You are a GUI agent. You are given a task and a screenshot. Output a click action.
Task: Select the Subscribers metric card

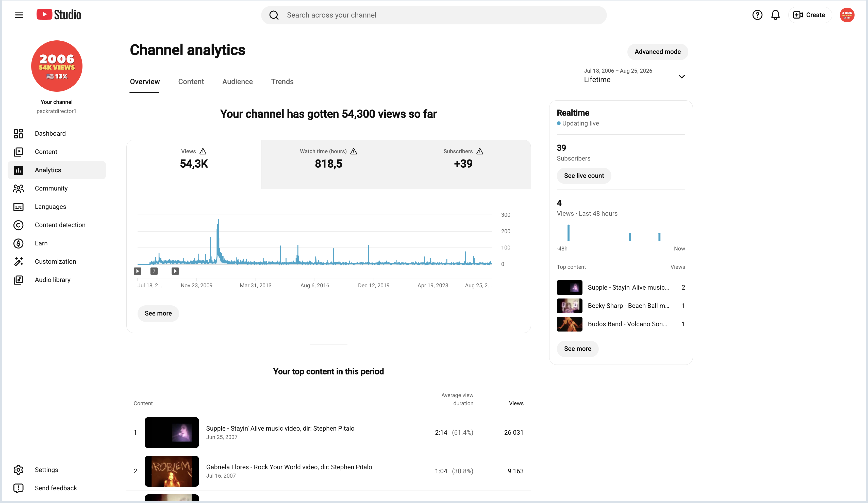point(463,164)
